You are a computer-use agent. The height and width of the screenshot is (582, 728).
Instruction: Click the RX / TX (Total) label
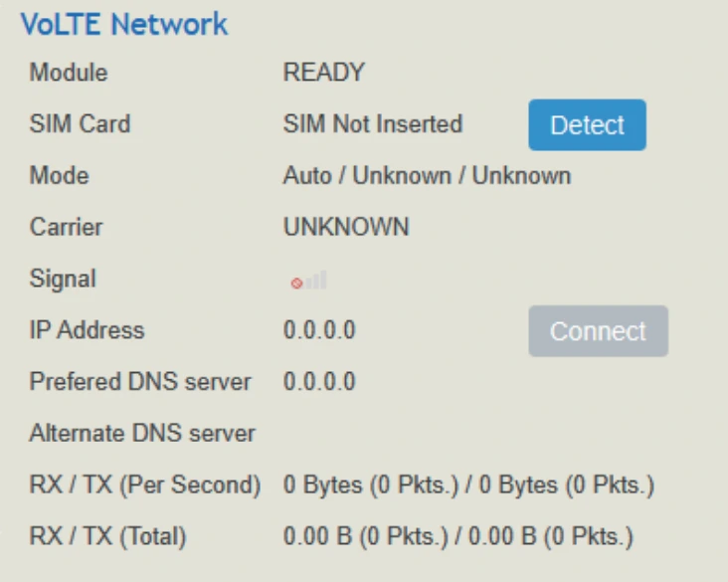tap(107, 538)
